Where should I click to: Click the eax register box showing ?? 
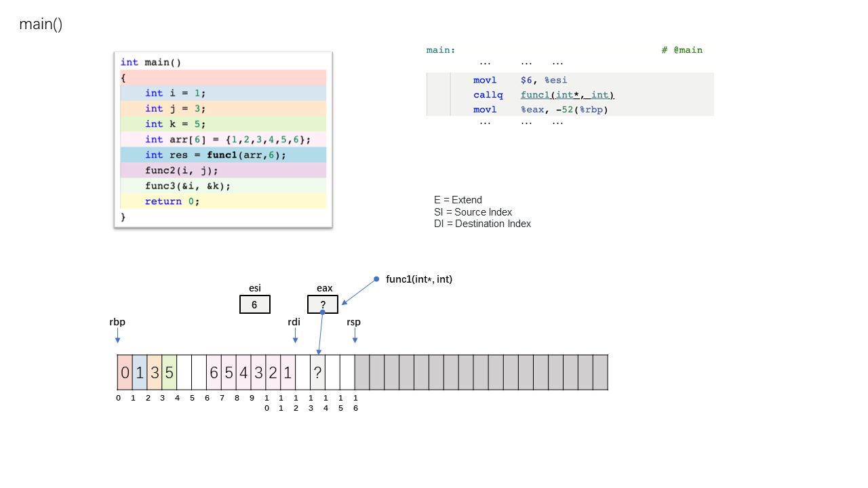[323, 304]
